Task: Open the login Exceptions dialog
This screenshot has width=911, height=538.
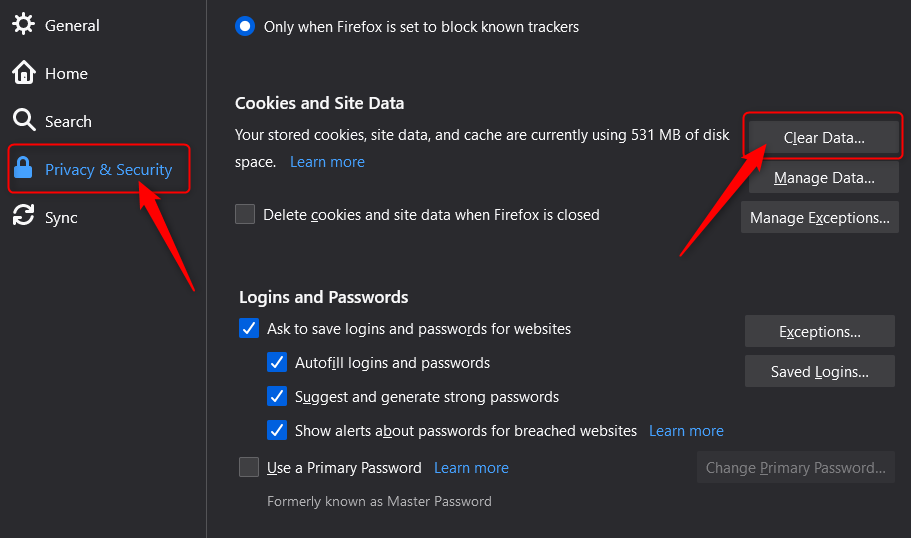Action: pos(819,331)
